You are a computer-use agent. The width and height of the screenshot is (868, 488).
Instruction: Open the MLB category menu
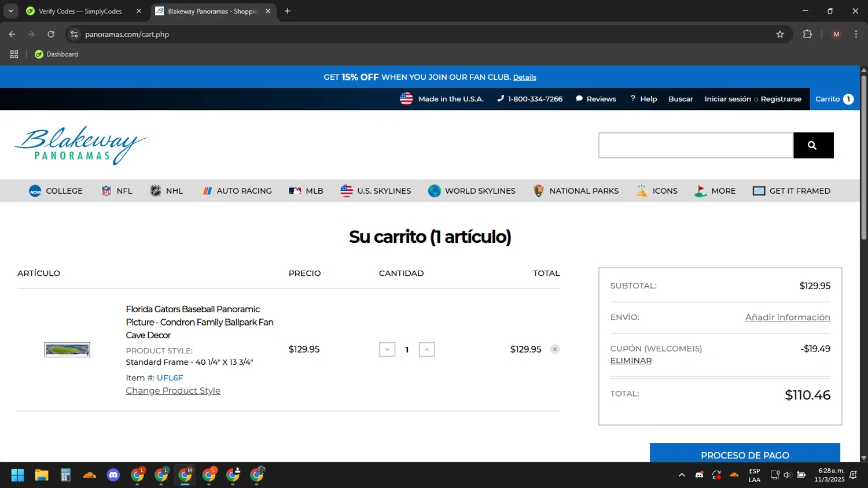pos(306,191)
